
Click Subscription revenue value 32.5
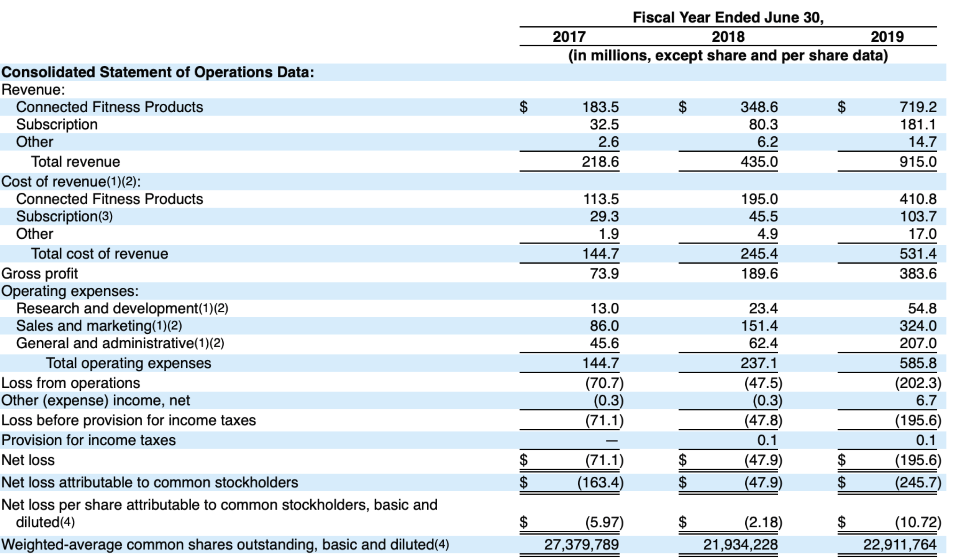[604, 125]
